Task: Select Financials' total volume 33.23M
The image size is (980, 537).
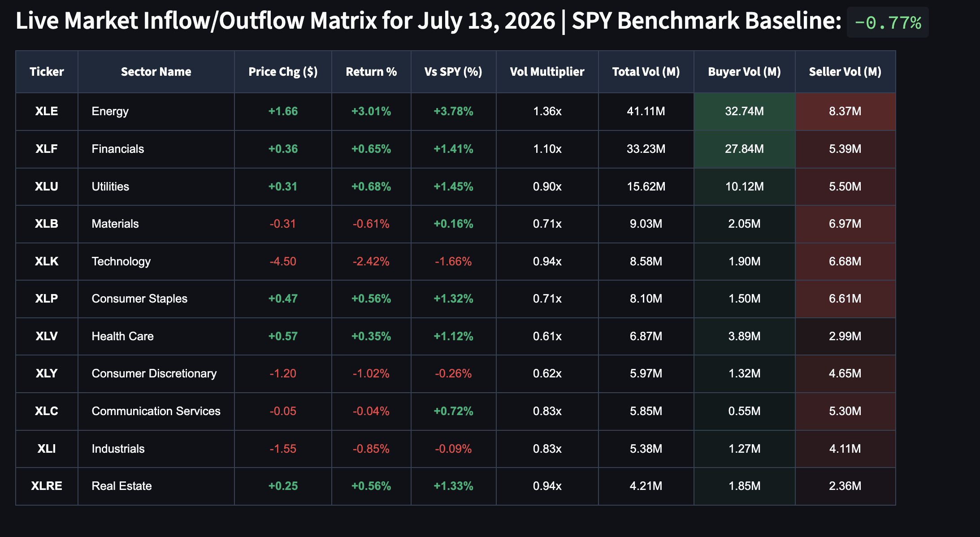Action: 646,149
